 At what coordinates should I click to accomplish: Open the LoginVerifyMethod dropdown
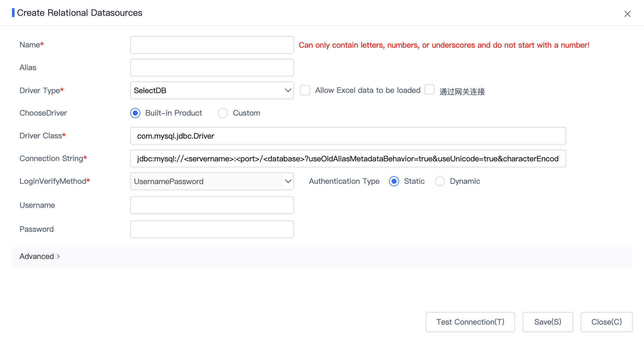[212, 181]
